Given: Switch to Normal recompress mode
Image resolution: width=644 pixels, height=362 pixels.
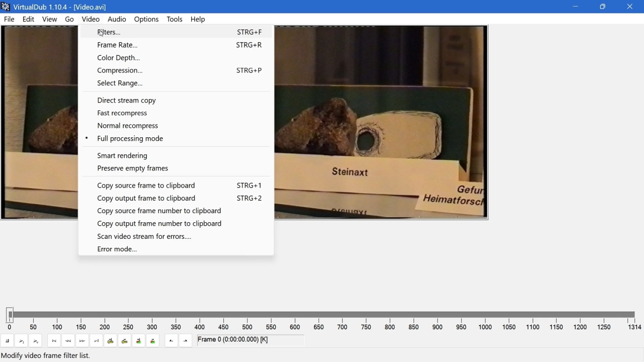Looking at the screenshot, I should point(176,126).
